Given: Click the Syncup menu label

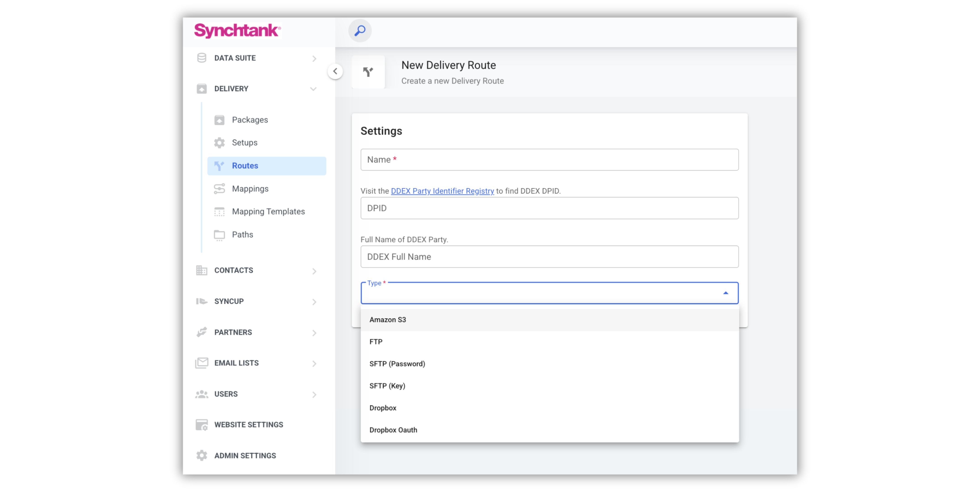Looking at the screenshot, I should [x=229, y=301].
